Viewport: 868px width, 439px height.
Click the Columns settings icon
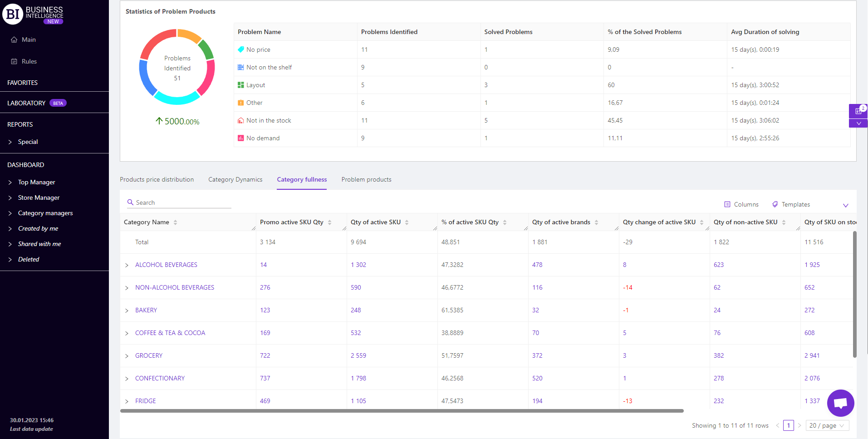pos(727,205)
